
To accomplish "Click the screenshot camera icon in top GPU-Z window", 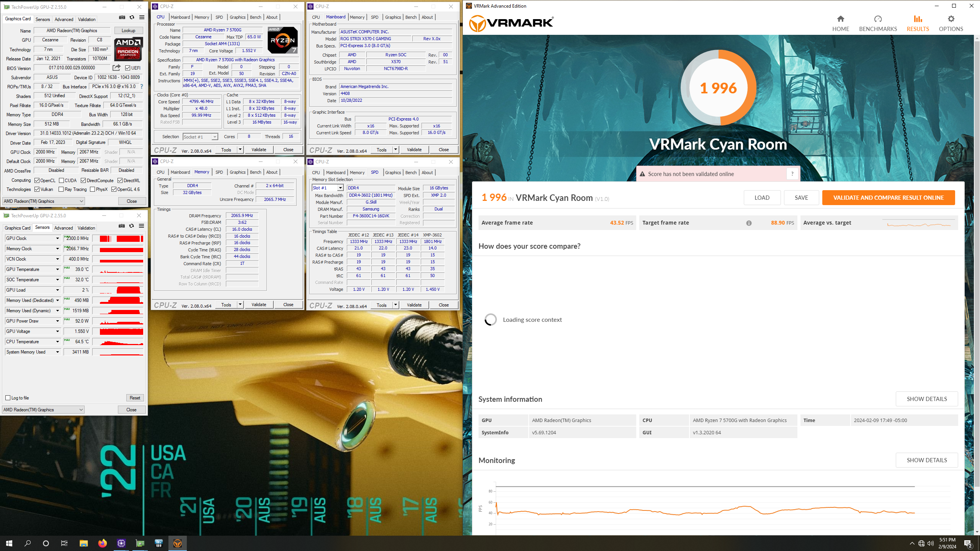I will coord(122,18).
